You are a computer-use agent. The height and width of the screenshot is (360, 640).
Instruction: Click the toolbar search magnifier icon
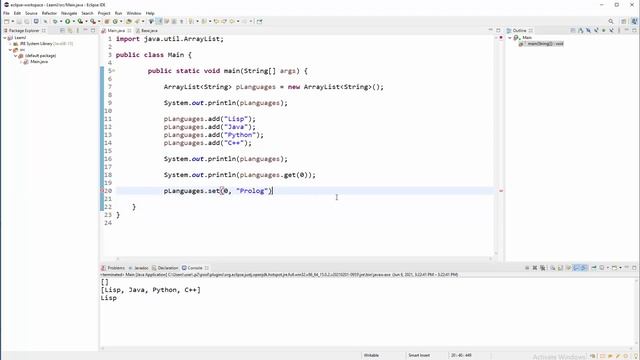tap(611, 21)
